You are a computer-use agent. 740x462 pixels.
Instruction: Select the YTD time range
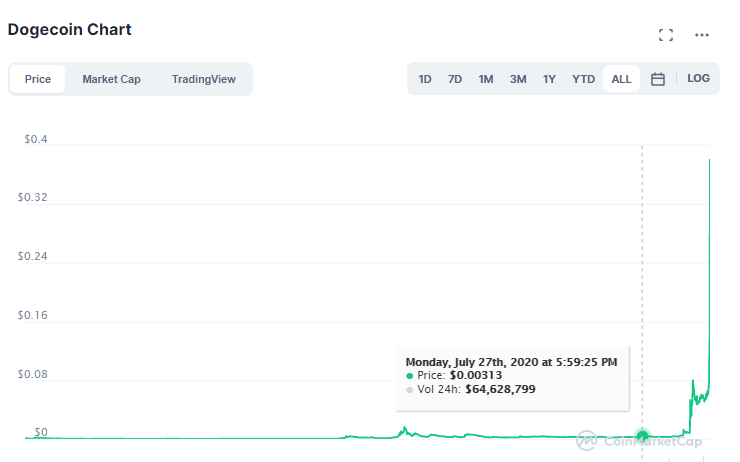click(x=583, y=79)
